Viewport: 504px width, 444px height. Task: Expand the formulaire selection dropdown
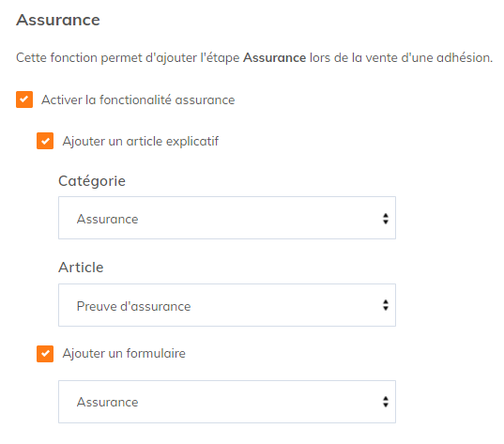[227, 402]
